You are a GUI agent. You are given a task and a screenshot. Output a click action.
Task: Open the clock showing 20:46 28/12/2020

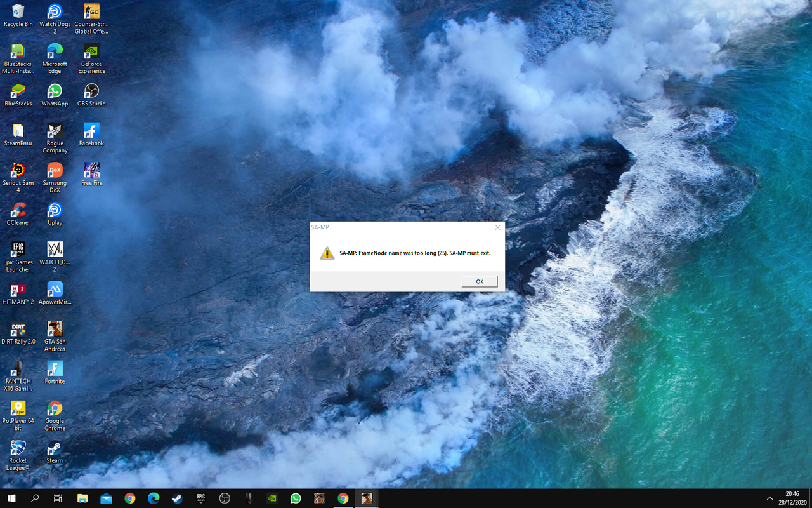[792, 498]
